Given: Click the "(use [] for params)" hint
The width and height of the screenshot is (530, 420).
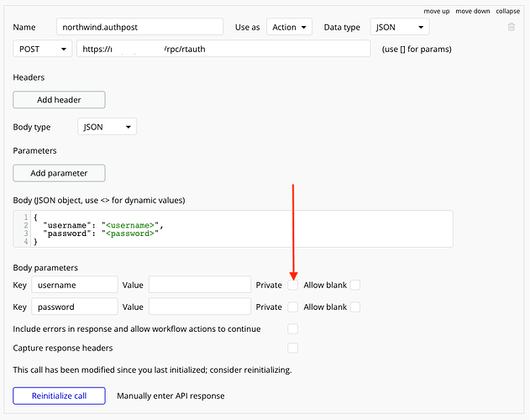Looking at the screenshot, I should pos(417,49).
